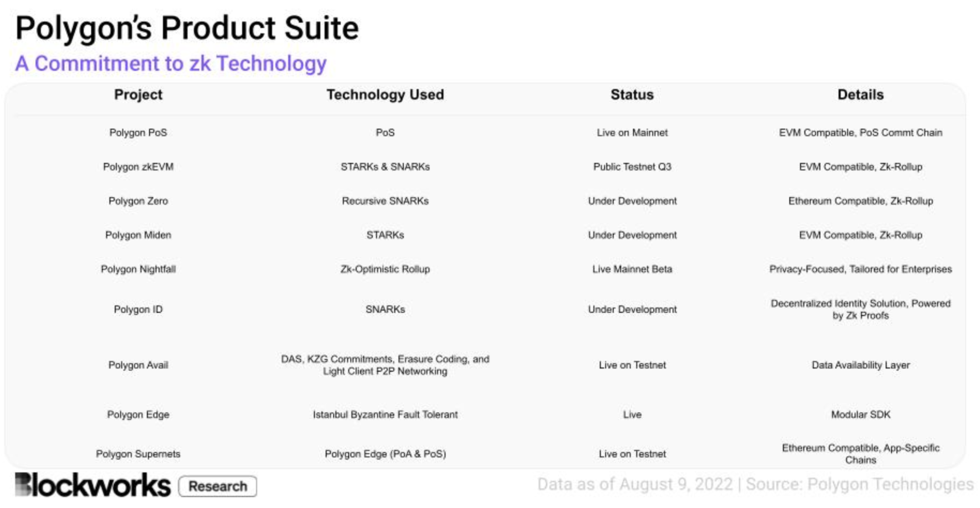Select the Polygon Zero row name
980x508 pixels.
138,201
